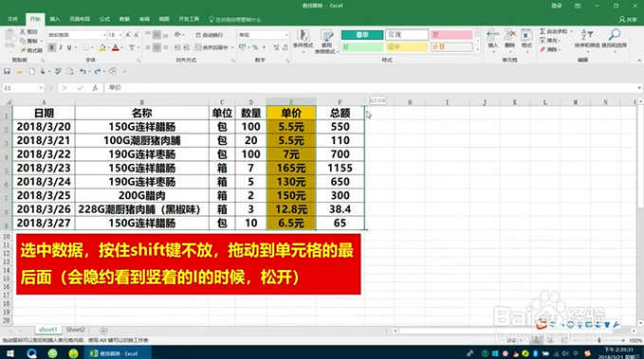644x359 pixels.
Task: Click the align left icon
Action: point(148,47)
